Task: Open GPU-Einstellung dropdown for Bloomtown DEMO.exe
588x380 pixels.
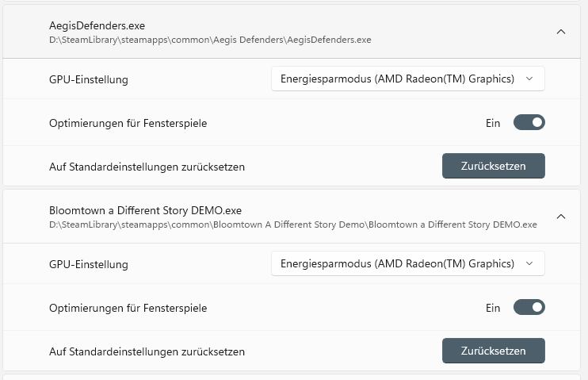Action: pos(408,263)
